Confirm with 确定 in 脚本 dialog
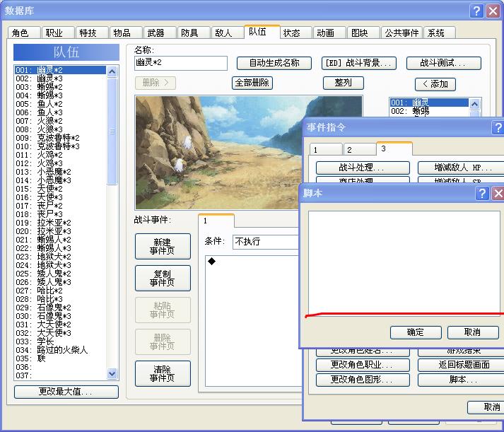 tap(416, 332)
